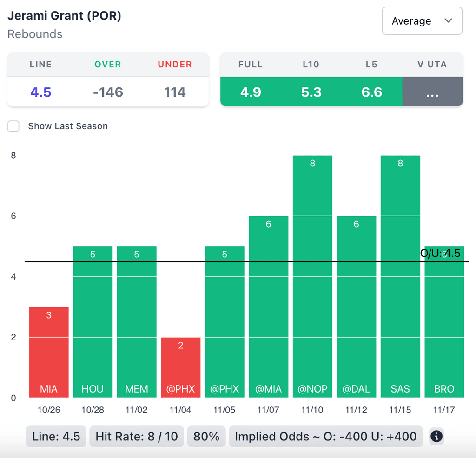Select the V UTA matchup tab
This screenshot has height=458, width=476.
[432, 92]
